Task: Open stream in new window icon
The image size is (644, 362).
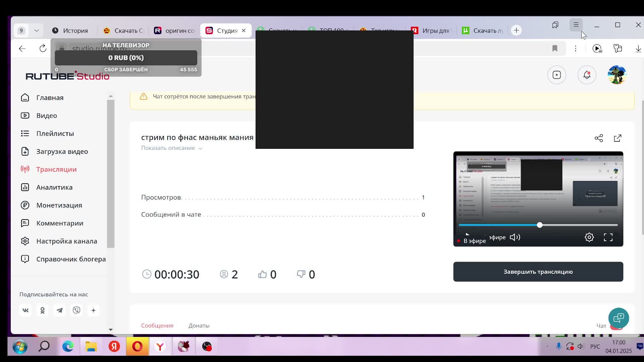Action: click(x=618, y=138)
